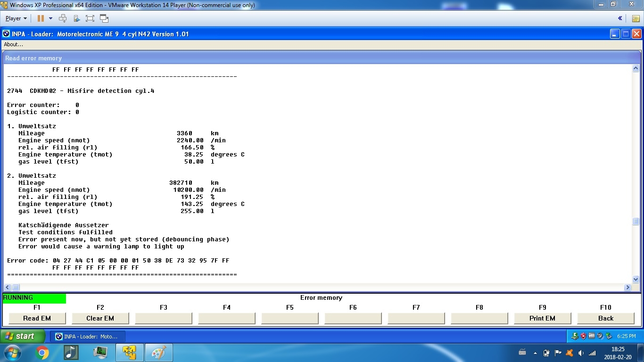Screen dimensions: 644x362
Task: Select INPA - Loader taskbar button
Action: tap(87, 336)
